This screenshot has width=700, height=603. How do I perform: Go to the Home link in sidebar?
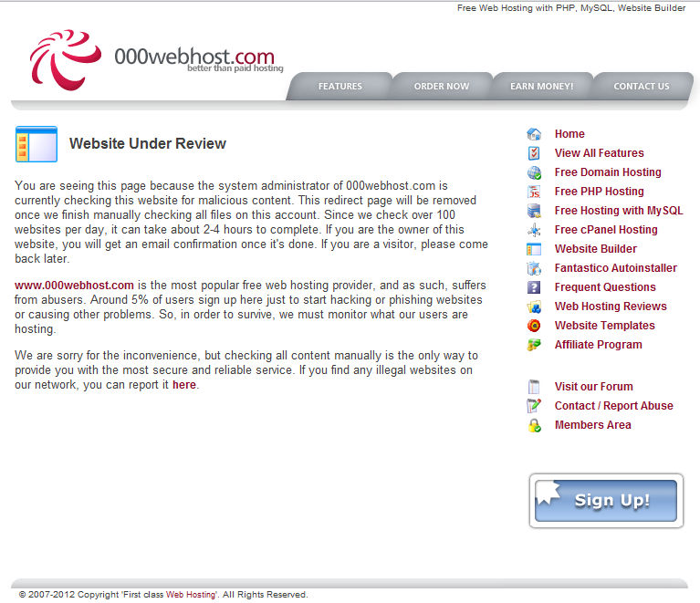coord(569,134)
